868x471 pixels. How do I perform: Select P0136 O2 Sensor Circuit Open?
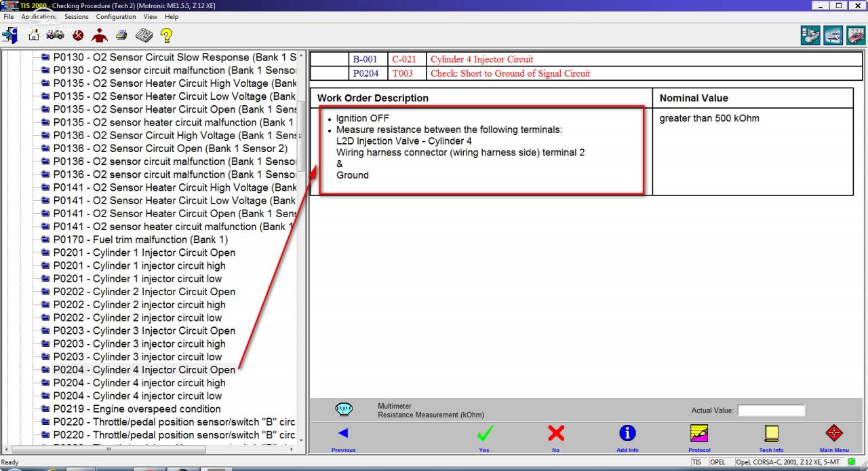[170, 148]
